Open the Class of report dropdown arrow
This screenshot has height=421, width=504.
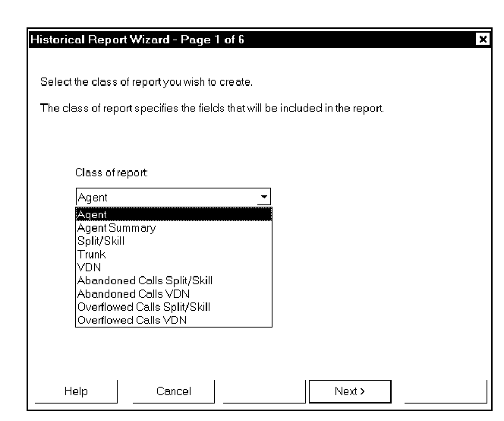pos(263,197)
